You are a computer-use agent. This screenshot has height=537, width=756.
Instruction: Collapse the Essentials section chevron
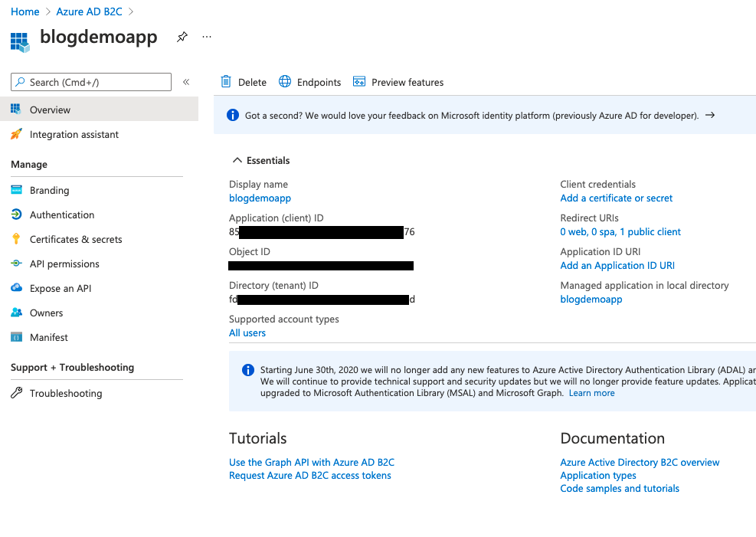[x=237, y=161]
